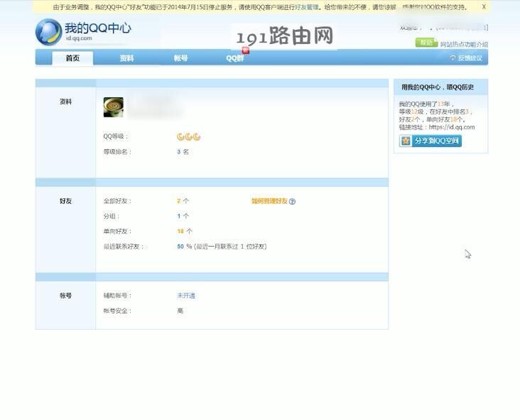Click the 反馈建议 feedback link
520x420 pixels.
tap(470, 58)
